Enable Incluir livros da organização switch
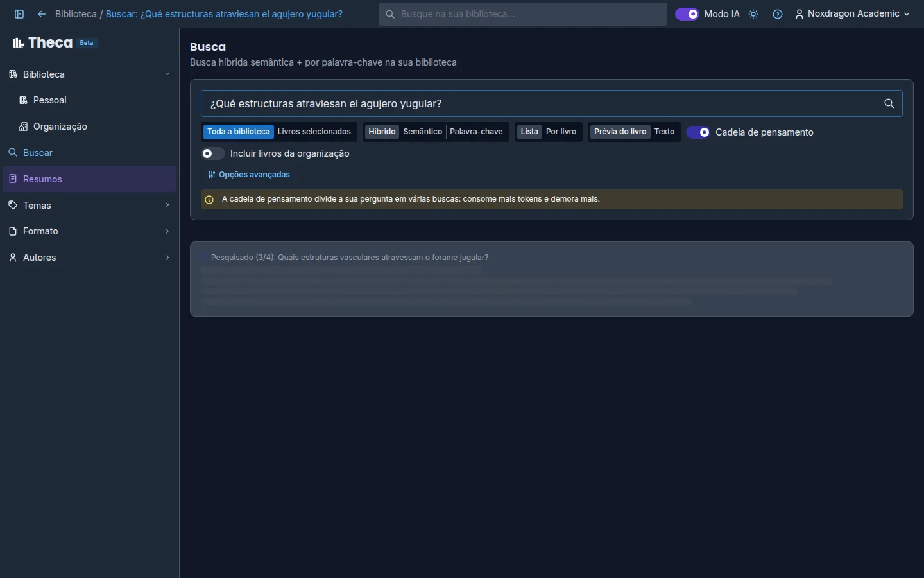The width and height of the screenshot is (924, 578). [x=213, y=153]
